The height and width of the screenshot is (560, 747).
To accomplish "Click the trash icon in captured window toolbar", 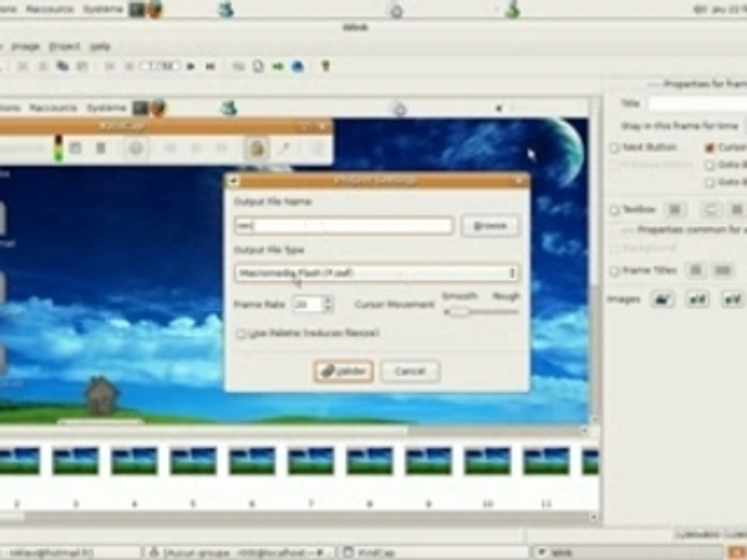I will point(100,148).
